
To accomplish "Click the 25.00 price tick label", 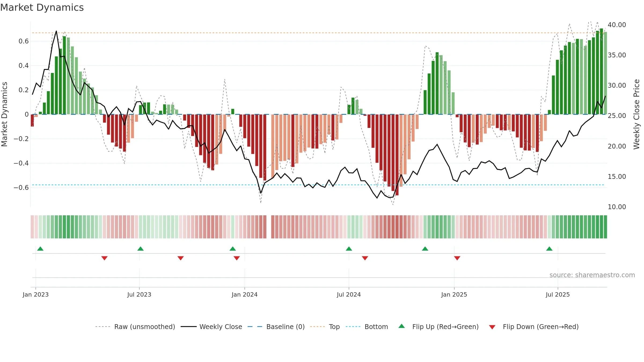I will pyautogui.click(x=617, y=116).
